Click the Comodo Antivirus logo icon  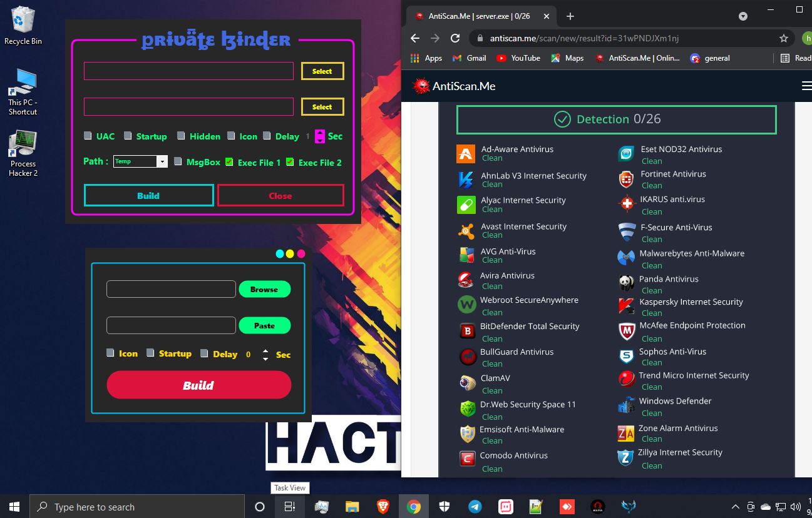coord(467,460)
